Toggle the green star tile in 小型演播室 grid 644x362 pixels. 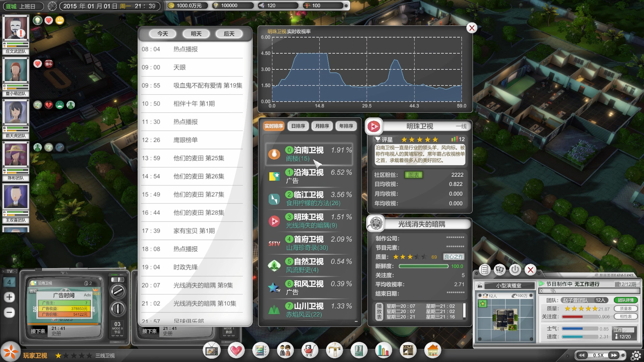pos(482,304)
